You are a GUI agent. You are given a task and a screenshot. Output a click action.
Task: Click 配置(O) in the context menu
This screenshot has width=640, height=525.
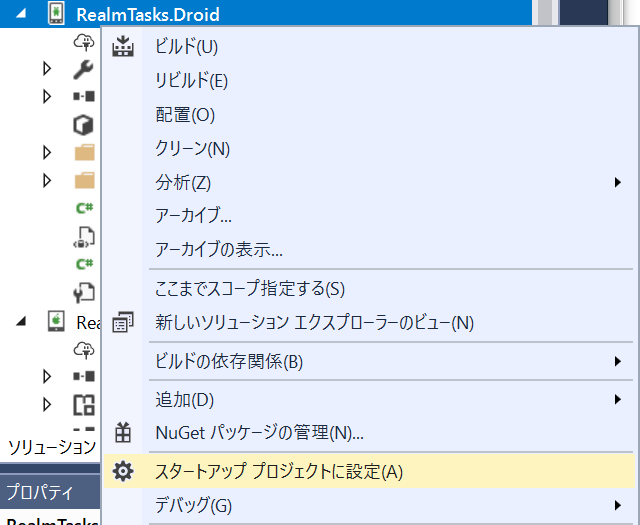[x=369, y=115]
